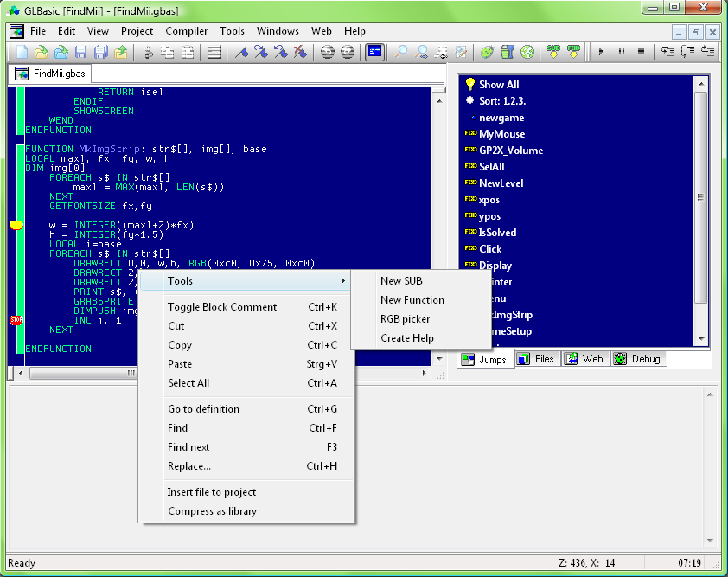This screenshot has height=577, width=728.
Task: Select Compress as library from the menu
Action: click(212, 511)
